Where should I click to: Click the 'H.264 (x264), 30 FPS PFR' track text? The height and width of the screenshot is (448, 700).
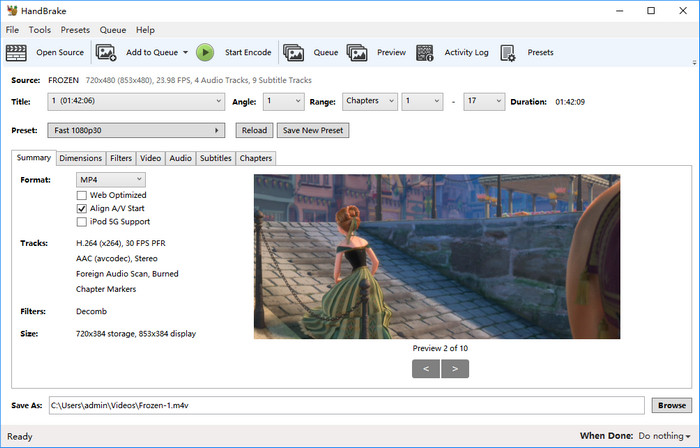pyautogui.click(x=121, y=243)
